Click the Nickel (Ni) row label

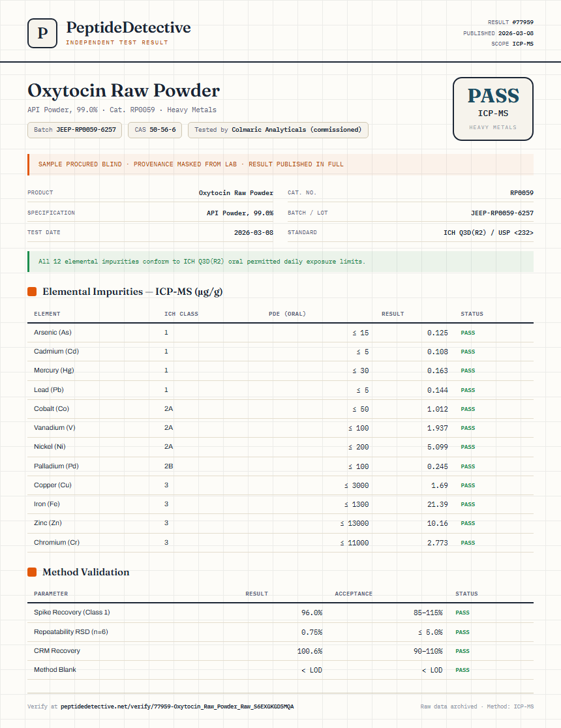50,447
